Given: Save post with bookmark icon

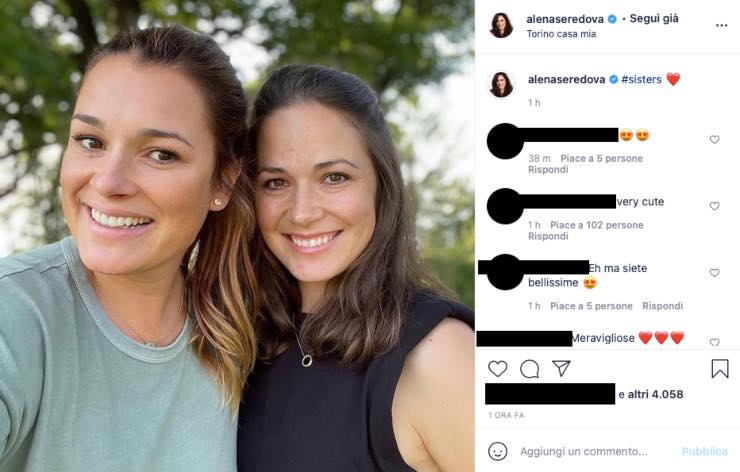Looking at the screenshot, I should click(719, 369).
